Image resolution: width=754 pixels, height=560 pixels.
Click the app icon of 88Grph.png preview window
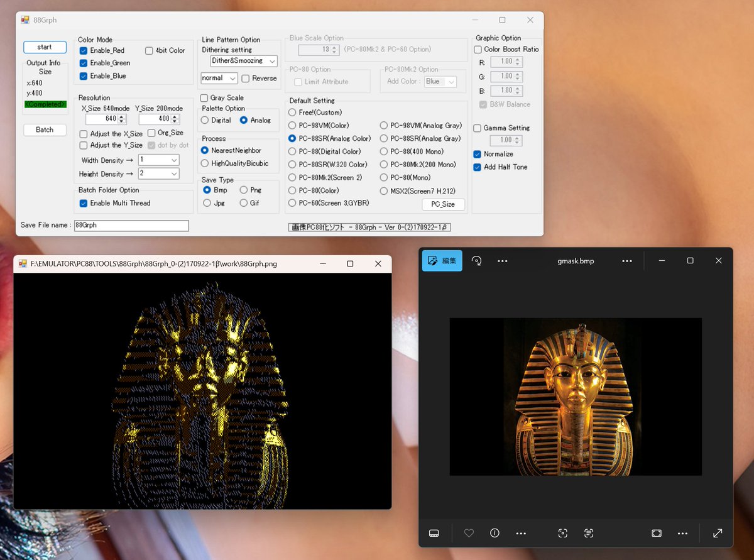[x=23, y=264]
